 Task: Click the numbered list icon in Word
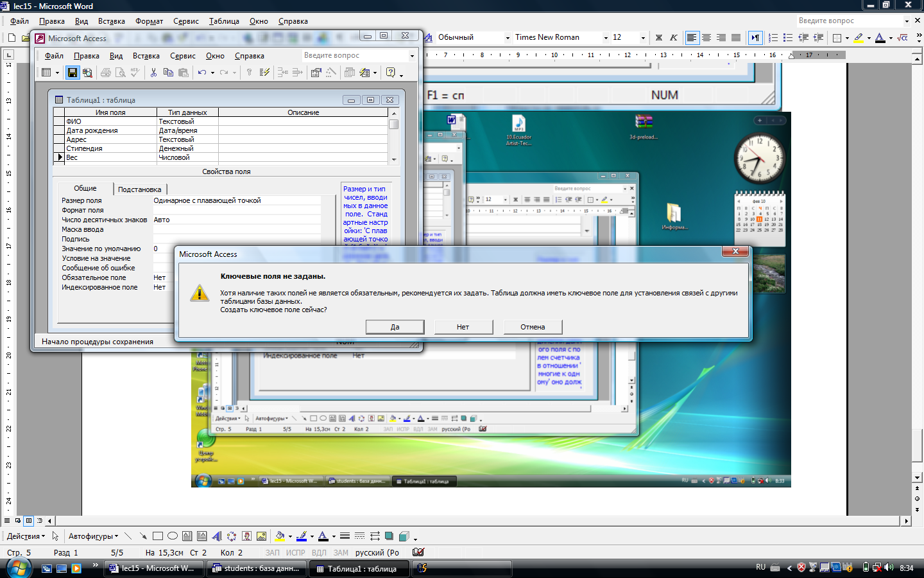click(x=773, y=38)
